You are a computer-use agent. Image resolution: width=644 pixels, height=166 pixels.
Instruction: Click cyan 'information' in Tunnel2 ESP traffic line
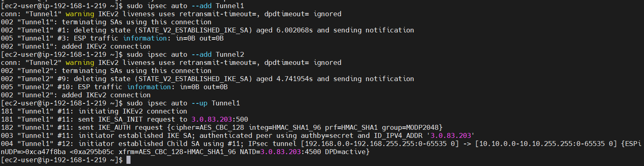coord(149,87)
